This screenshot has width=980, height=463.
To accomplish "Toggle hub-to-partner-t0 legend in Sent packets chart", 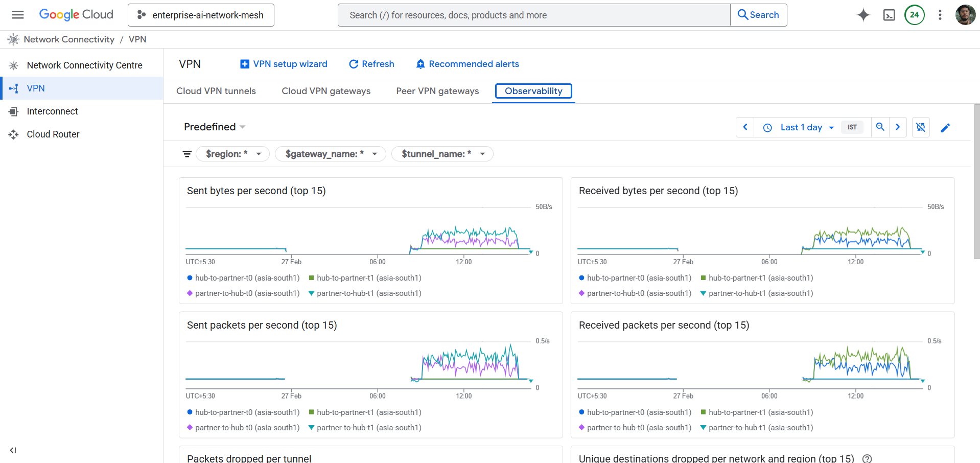I will point(243,412).
